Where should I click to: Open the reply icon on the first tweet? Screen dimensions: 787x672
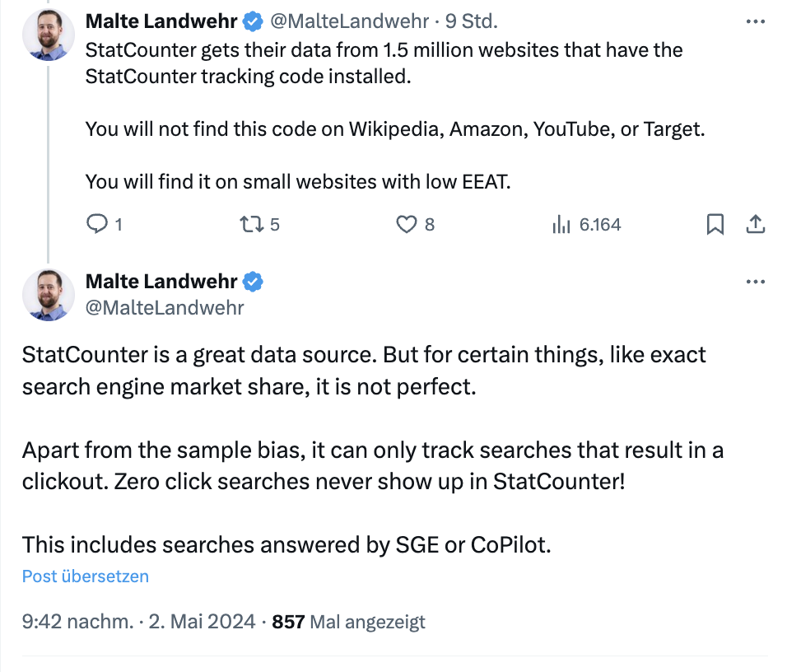click(x=97, y=223)
